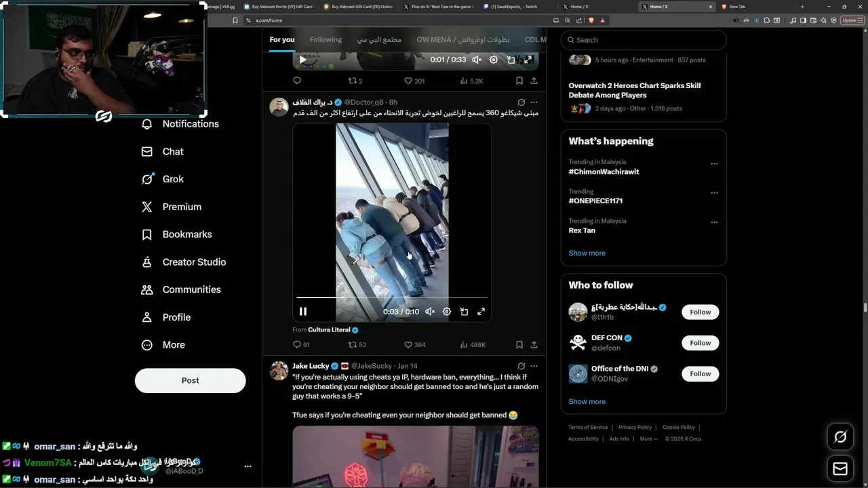Screen dimensions: 868x488
Task: Follow DEF CON
Action: coord(701,343)
